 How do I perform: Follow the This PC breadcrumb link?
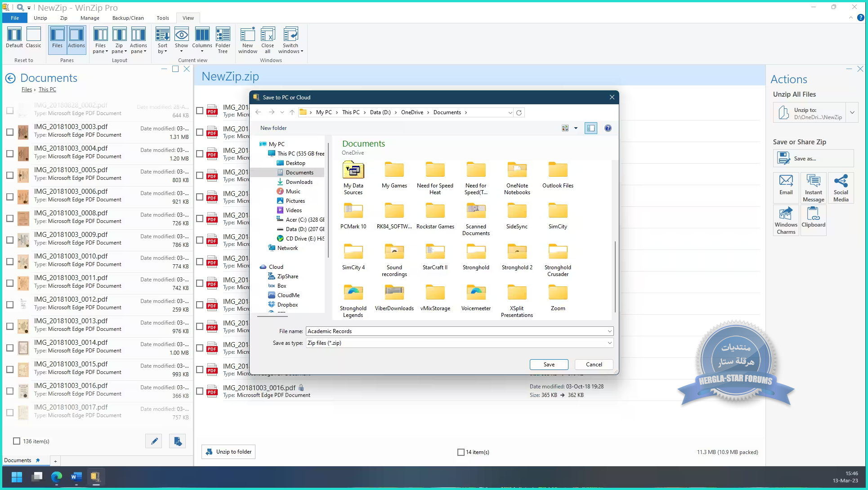pyautogui.click(x=47, y=89)
